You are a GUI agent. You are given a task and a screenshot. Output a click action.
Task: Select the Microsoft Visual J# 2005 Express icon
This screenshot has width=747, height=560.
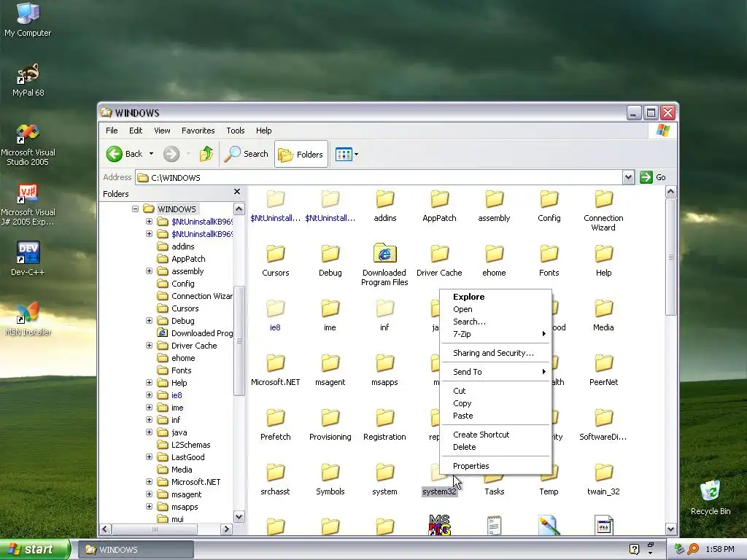[x=28, y=205]
